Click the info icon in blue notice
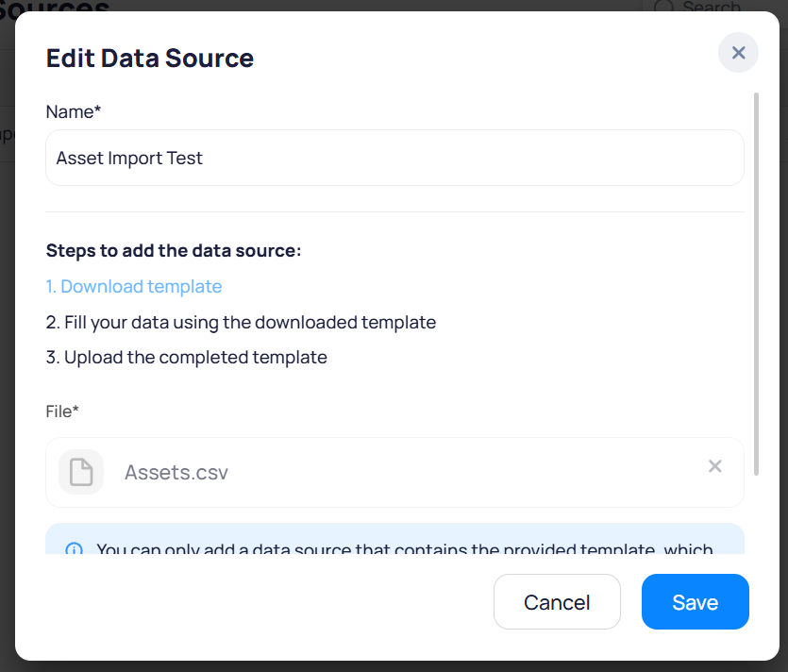This screenshot has width=788, height=672. click(x=74, y=549)
